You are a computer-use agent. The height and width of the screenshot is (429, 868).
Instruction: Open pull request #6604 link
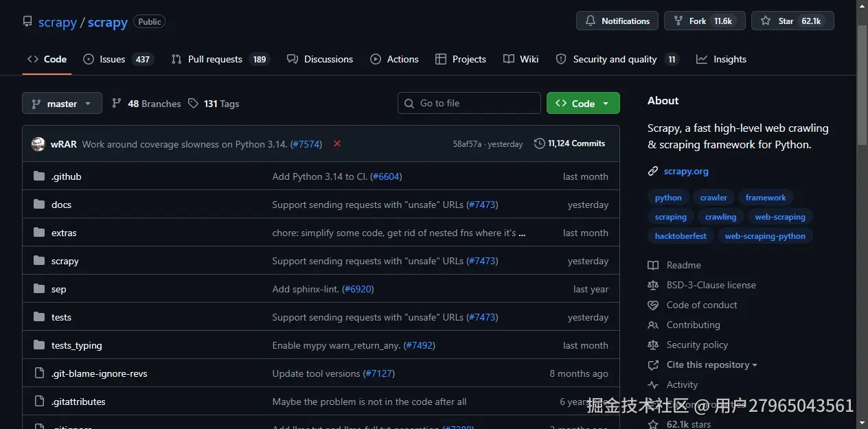tap(386, 176)
